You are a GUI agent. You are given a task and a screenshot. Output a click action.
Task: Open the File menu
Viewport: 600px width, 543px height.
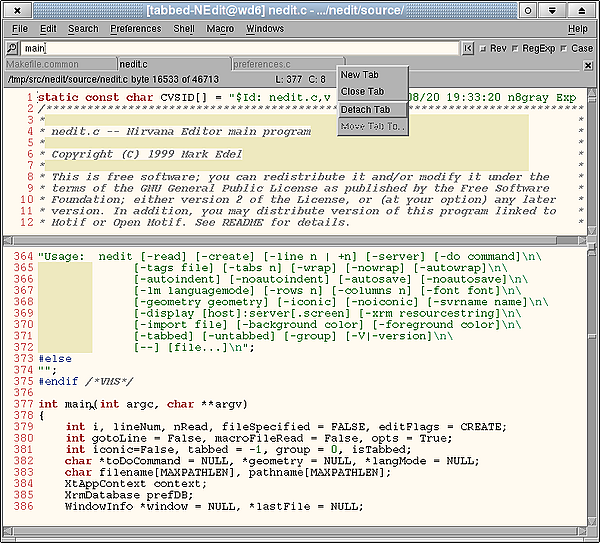click(20, 29)
